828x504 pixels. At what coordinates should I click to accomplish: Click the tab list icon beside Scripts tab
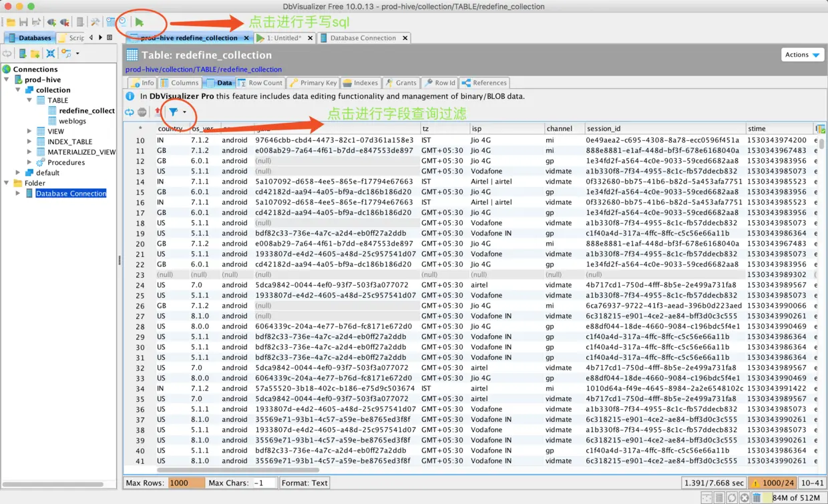110,37
